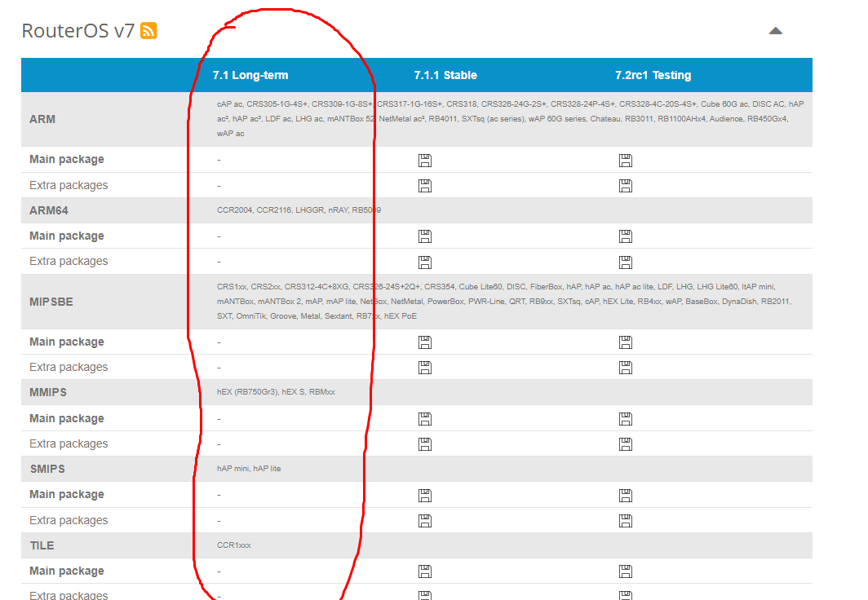This screenshot has height=600, width=868.
Task: Select the 7.1 Long-term column header
Action: (x=250, y=75)
